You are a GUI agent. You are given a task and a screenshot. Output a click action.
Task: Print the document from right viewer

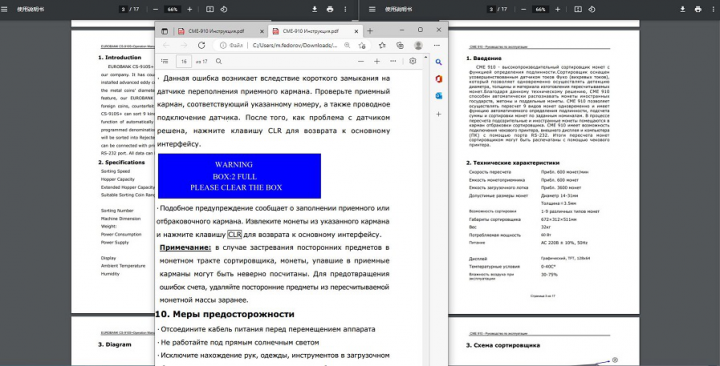tap(698, 9)
